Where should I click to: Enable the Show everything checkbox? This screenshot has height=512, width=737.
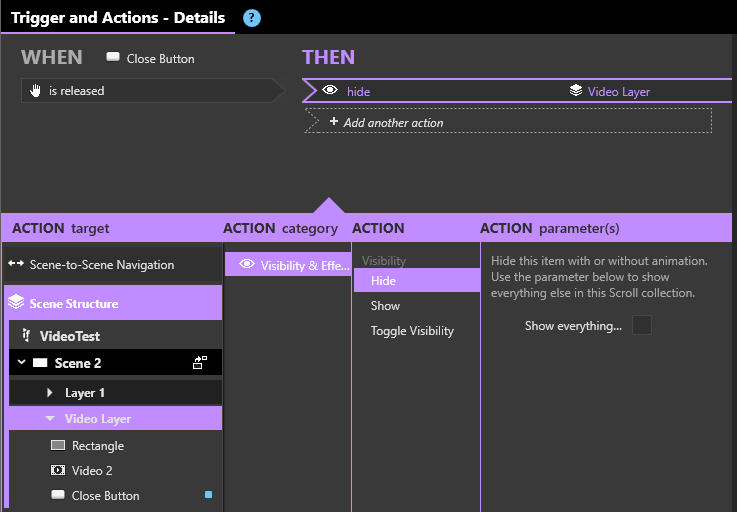642,325
